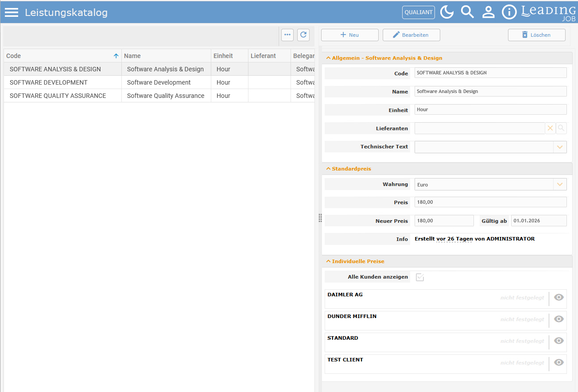Click the ascending sort arrow on Code

(116, 56)
